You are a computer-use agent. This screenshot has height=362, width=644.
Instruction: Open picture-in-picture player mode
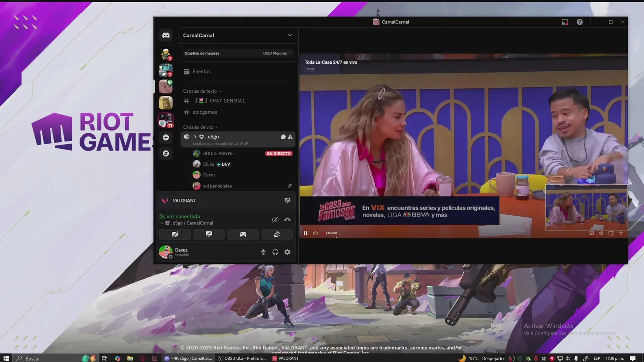click(x=611, y=233)
